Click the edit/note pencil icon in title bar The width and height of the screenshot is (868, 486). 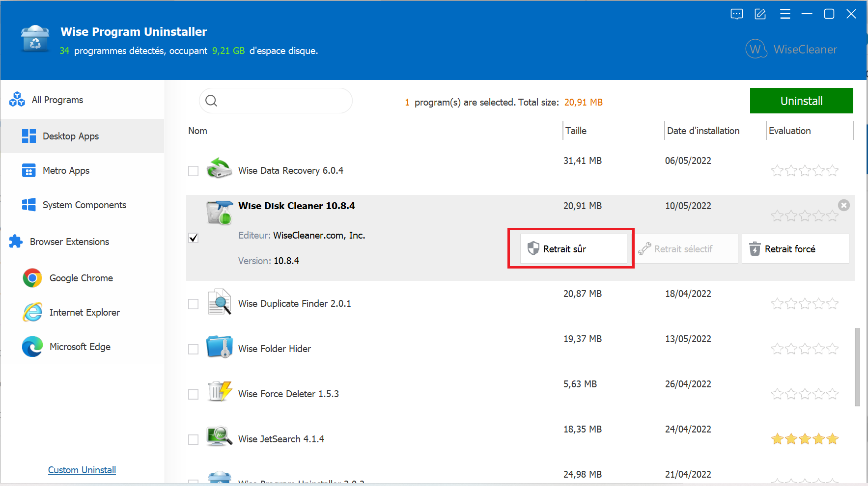pos(760,14)
